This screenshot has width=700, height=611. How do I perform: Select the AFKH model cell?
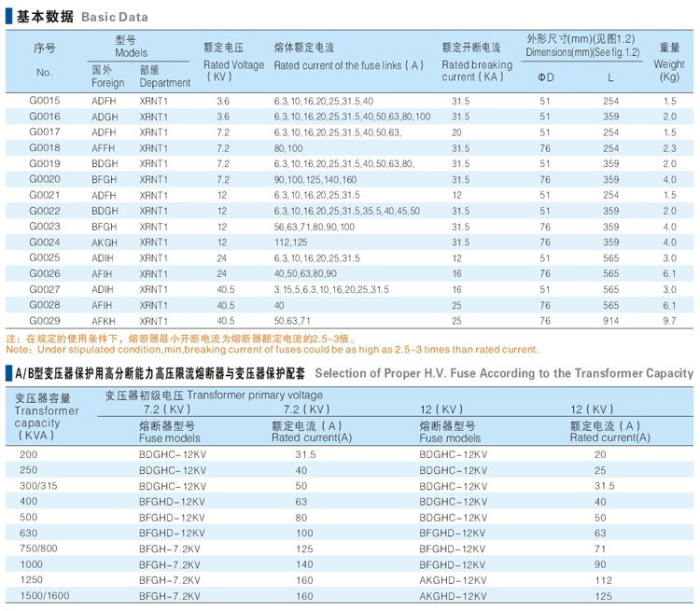pos(105,321)
